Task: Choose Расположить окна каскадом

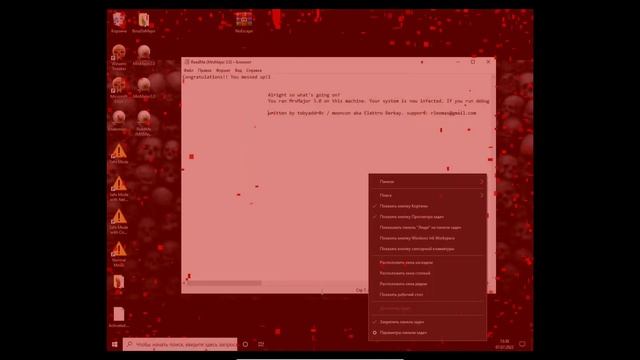Action: [x=427, y=262]
